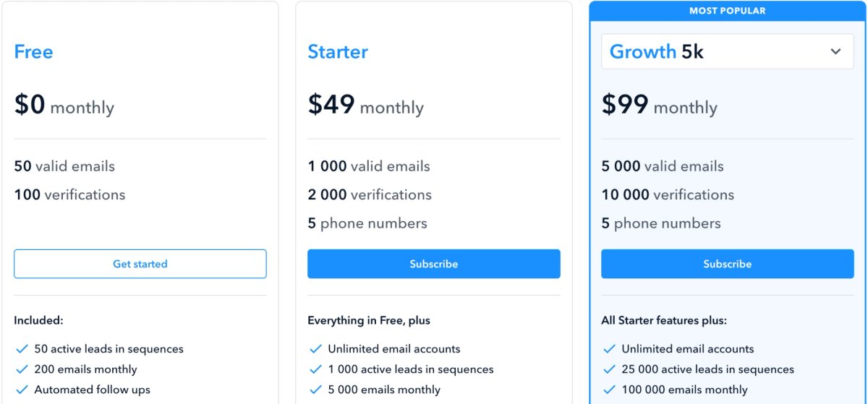Click checkmark beside 1 000 active leads
The width and height of the screenshot is (868, 404).
pos(315,369)
